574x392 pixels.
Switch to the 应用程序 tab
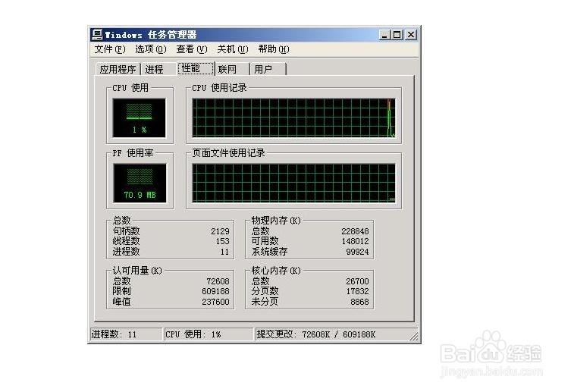point(118,69)
